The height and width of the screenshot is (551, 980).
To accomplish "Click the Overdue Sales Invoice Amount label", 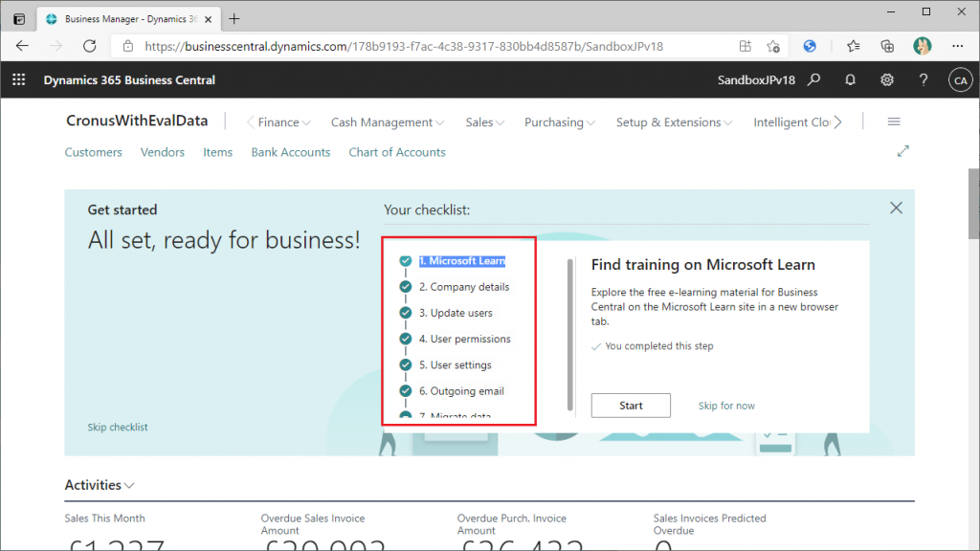I will click(x=313, y=524).
